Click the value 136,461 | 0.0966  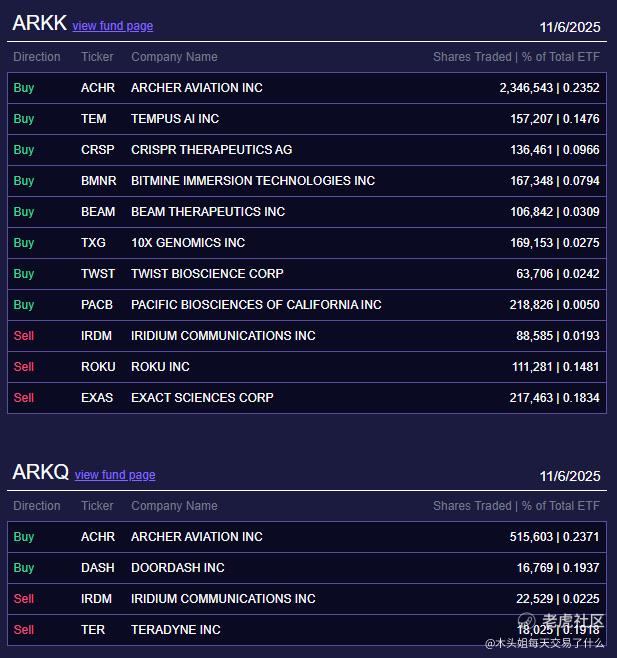click(x=555, y=150)
